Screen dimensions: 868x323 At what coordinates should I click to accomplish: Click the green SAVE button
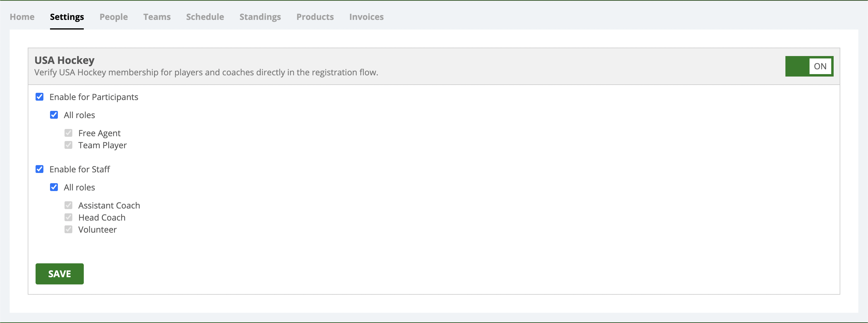click(60, 274)
